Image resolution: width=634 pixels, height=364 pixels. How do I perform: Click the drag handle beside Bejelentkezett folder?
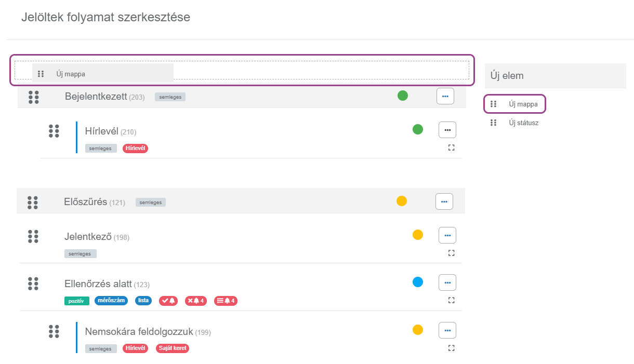[34, 97]
